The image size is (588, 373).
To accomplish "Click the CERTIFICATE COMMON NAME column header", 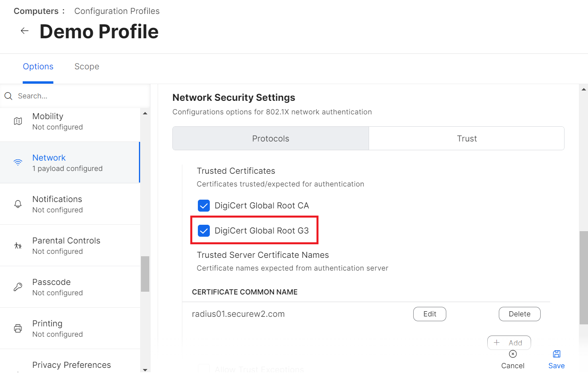I will click(x=245, y=292).
